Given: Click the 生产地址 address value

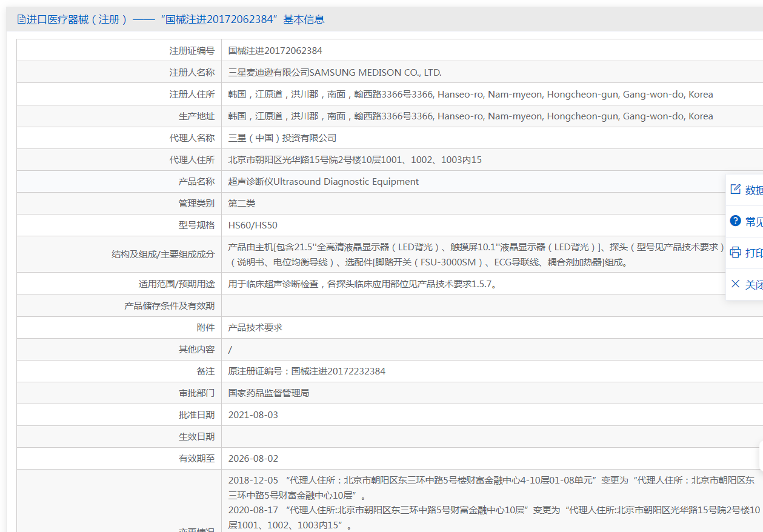Looking at the screenshot, I should coord(470,116).
